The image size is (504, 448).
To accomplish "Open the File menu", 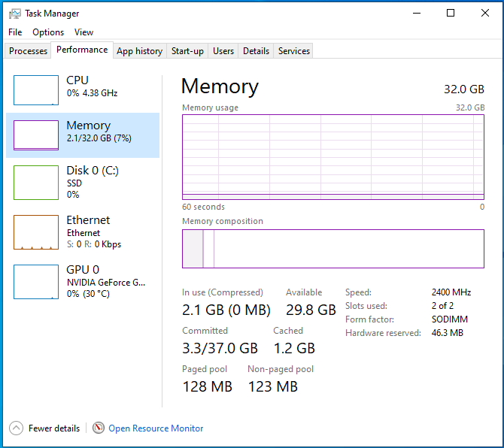I will (15, 32).
